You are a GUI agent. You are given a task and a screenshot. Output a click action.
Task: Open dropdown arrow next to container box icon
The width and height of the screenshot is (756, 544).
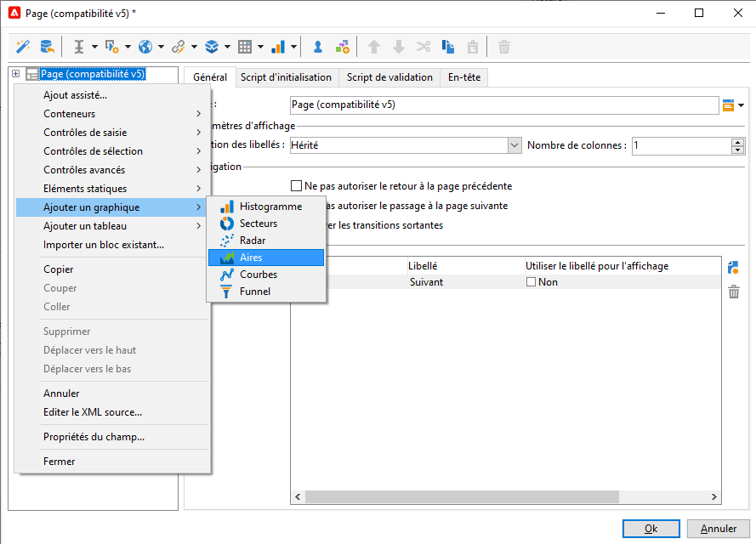point(228,47)
